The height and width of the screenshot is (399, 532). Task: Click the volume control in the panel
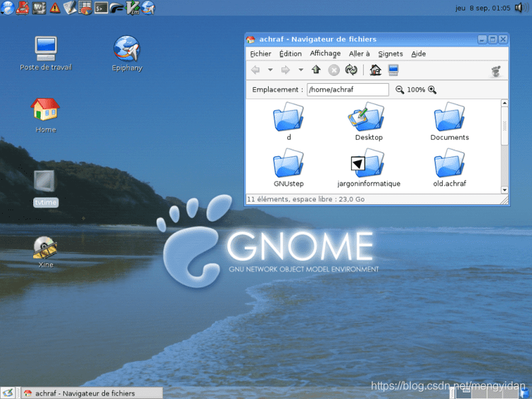click(x=521, y=8)
